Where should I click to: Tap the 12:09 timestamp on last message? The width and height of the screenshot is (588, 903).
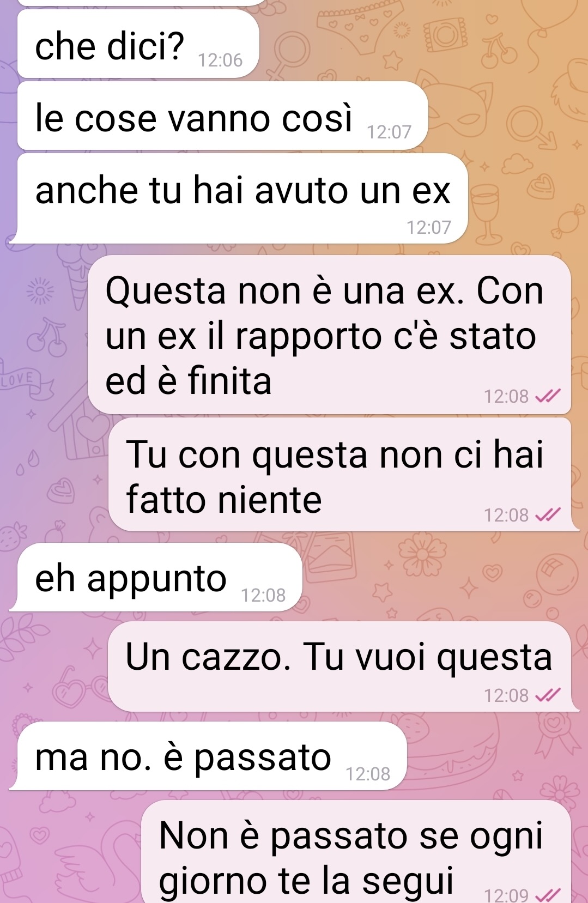506,895
